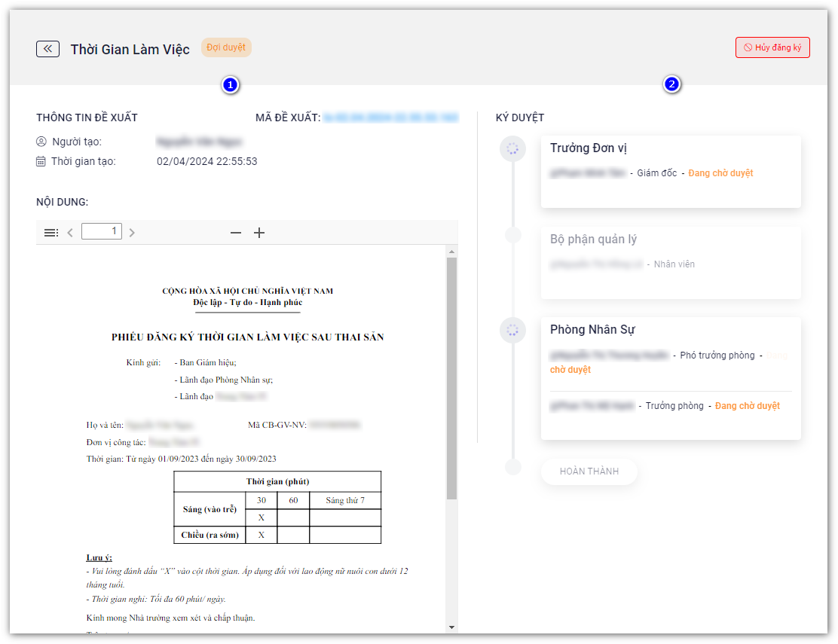The height and width of the screenshot is (644, 838).
Task: Click the Bộ phận quản lý timeline marker
Action: click(x=512, y=236)
